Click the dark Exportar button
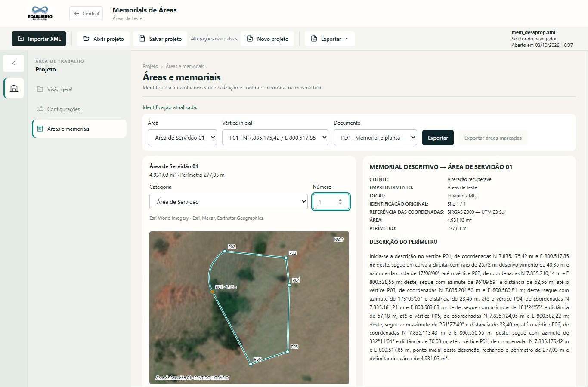The image size is (588, 387). (438, 138)
